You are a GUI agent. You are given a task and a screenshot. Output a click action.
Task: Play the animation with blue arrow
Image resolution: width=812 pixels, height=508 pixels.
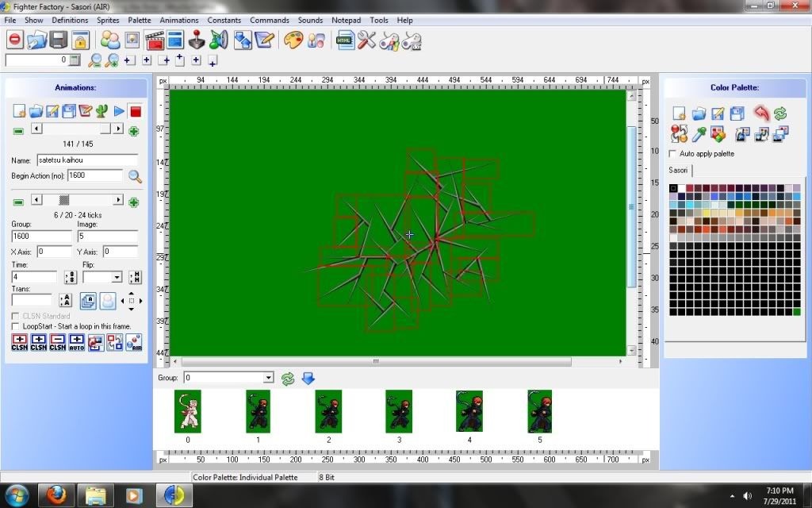coord(119,111)
